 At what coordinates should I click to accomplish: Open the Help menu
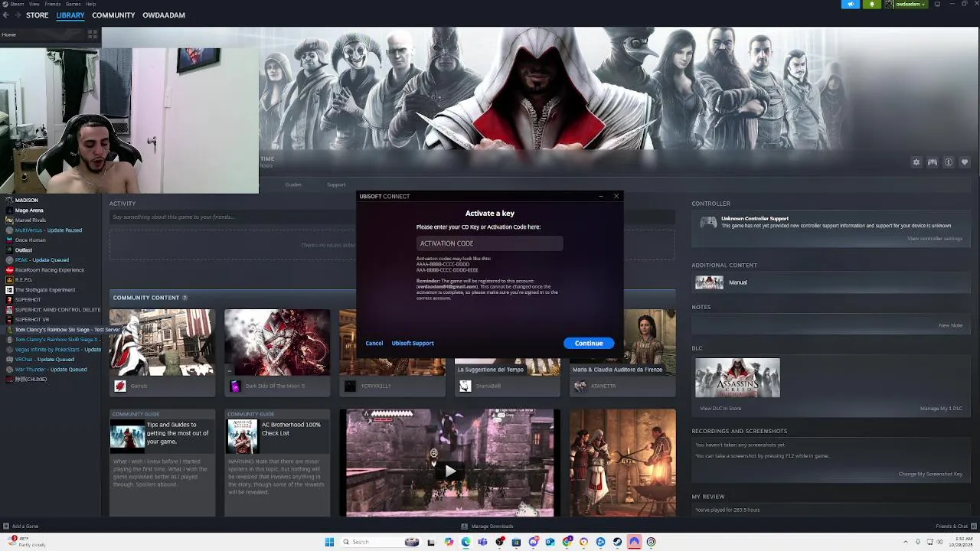pos(91,4)
